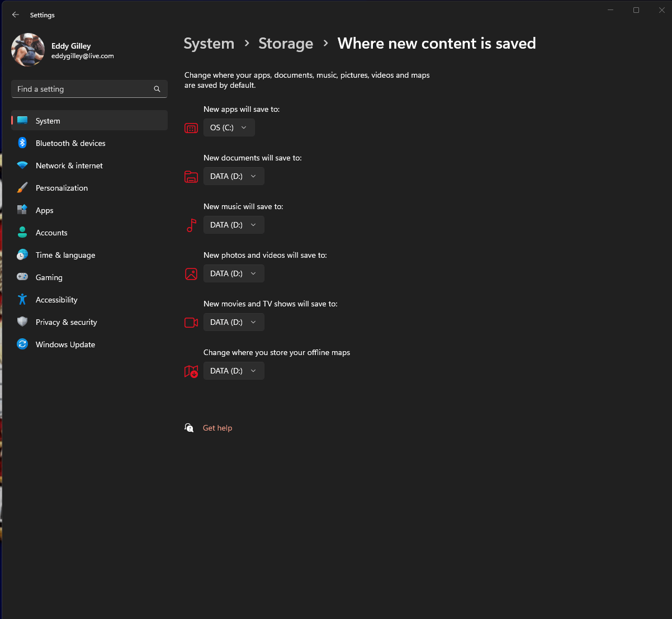Select Time & language in sidebar
Image resolution: width=672 pixels, height=619 pixels.
(65, 255)
